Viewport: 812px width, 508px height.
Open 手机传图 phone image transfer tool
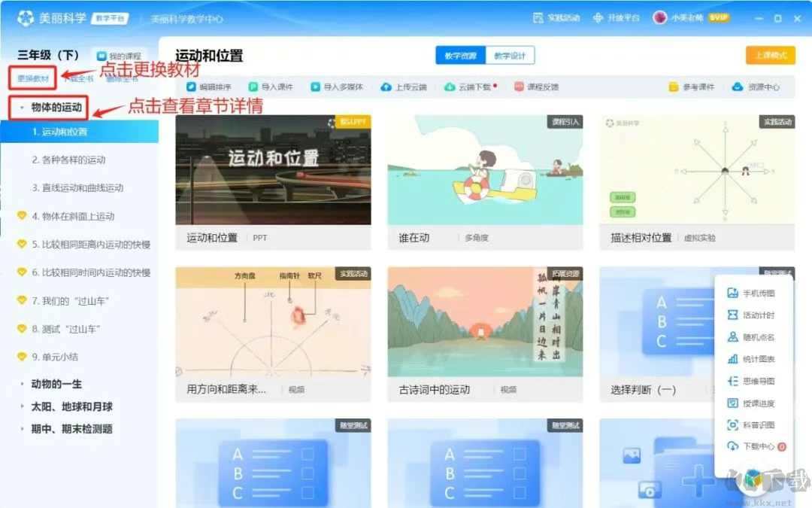(x=751, y=294)
